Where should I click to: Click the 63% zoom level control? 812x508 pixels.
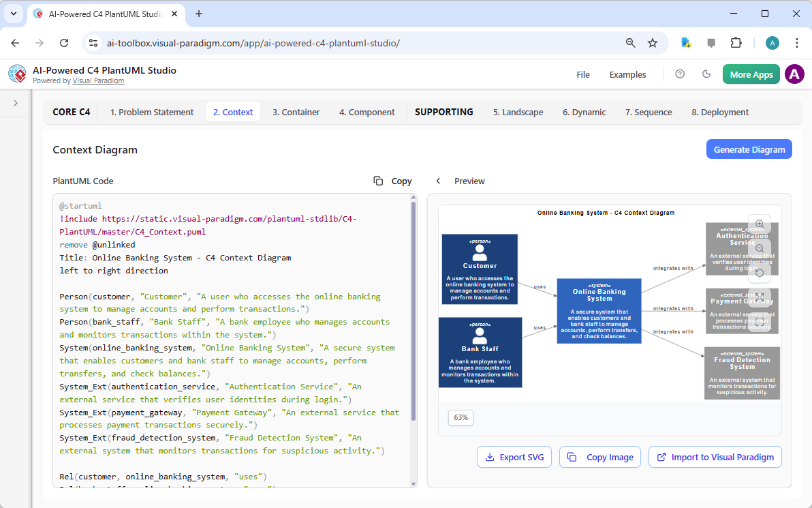460,417
